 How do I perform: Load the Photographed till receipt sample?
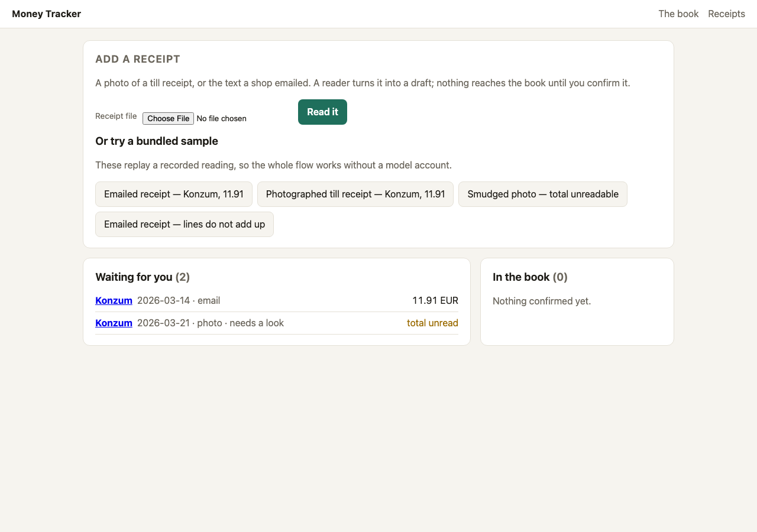(355, 194)
